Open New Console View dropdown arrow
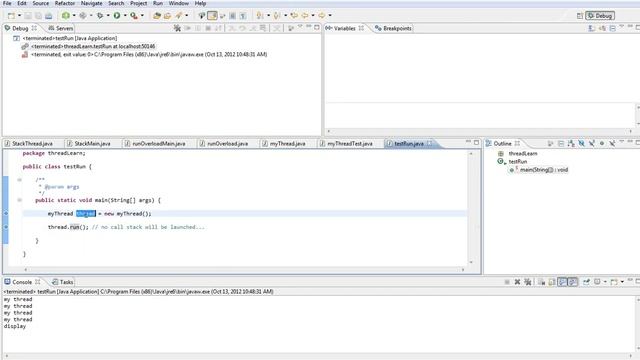The width and height of the screenshot is (640, 360). 622,282
